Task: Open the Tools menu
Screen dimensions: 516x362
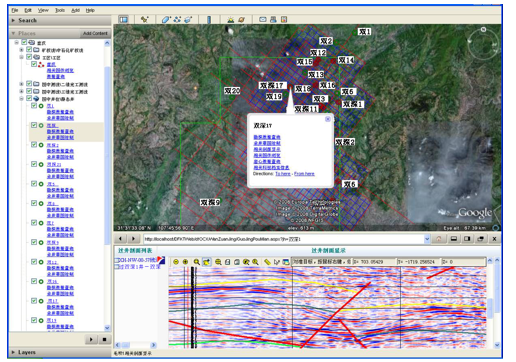Action: tap(60, 10)
